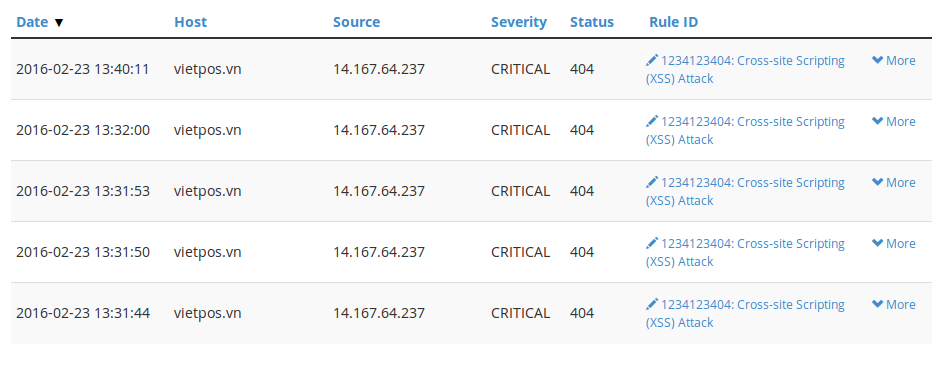Viewport: 932px width, 369px height.
Task: Select date 2016-02-23 13:31:50
Action: coord(83,253)
